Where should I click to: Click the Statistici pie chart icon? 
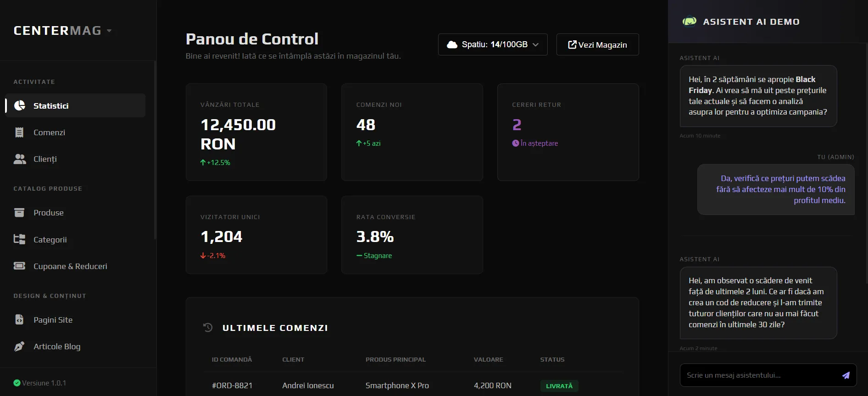[20, 105]
